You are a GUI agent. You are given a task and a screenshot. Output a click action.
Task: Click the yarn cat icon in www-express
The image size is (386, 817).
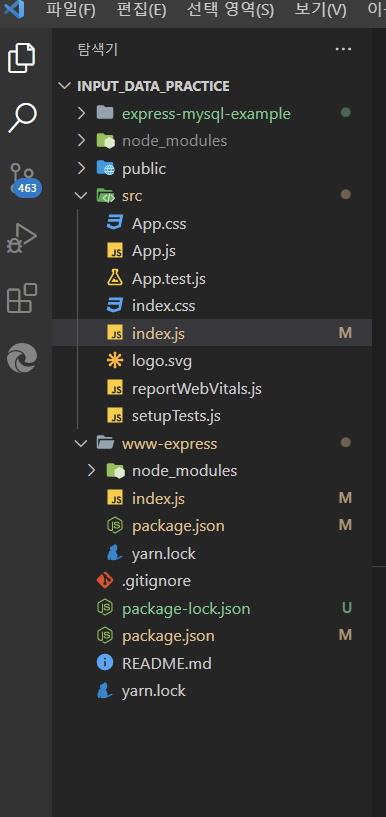(115, 552)
